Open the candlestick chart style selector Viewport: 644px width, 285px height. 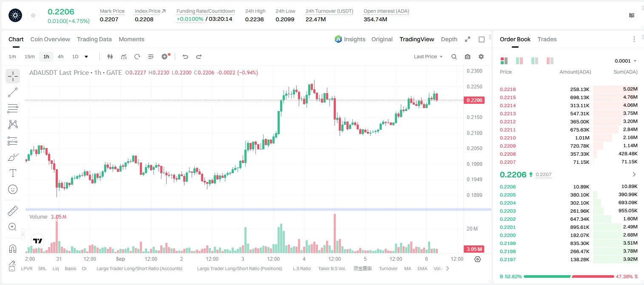coord(110,57)
